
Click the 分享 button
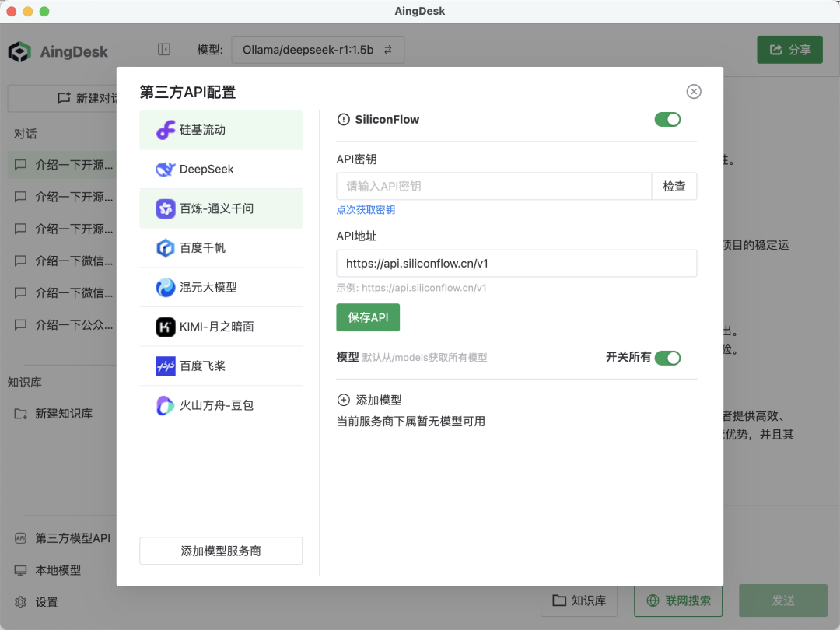pyautogui.click(x=789, y=50)
